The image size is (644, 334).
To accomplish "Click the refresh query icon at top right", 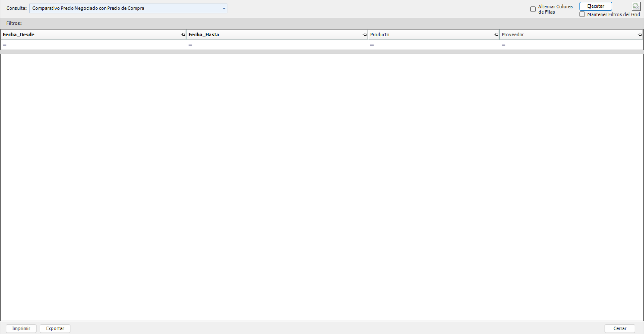I will (636, 6).
